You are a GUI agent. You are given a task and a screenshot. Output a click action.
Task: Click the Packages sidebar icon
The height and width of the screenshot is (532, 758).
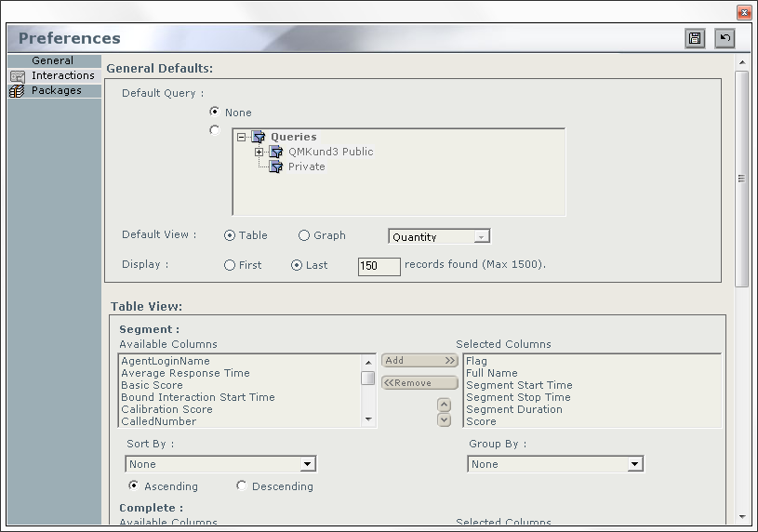tap(17, 91)
